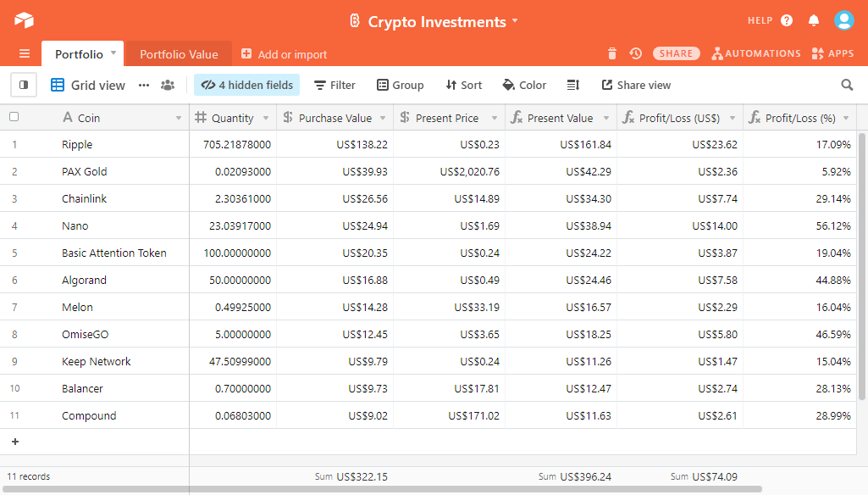Image resolution: width=868 pixels, height=495 pixels.
Task: Switch to the Portfolio Value tab
Action: pos(179,54)
